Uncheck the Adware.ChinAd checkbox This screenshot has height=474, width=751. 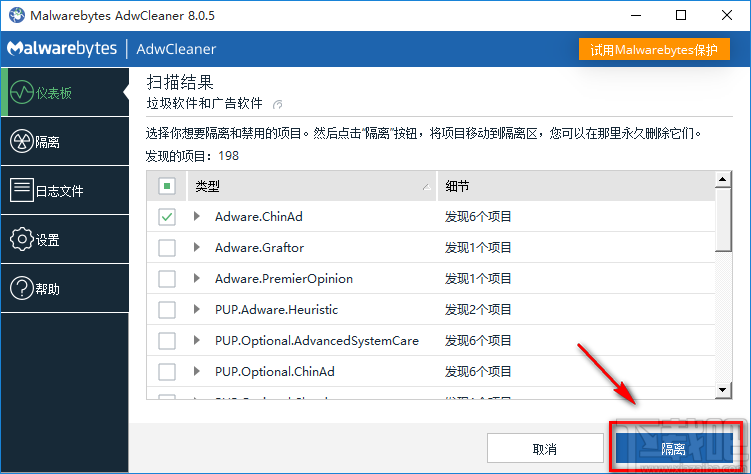pyautogui.click(x=167, y=217)
